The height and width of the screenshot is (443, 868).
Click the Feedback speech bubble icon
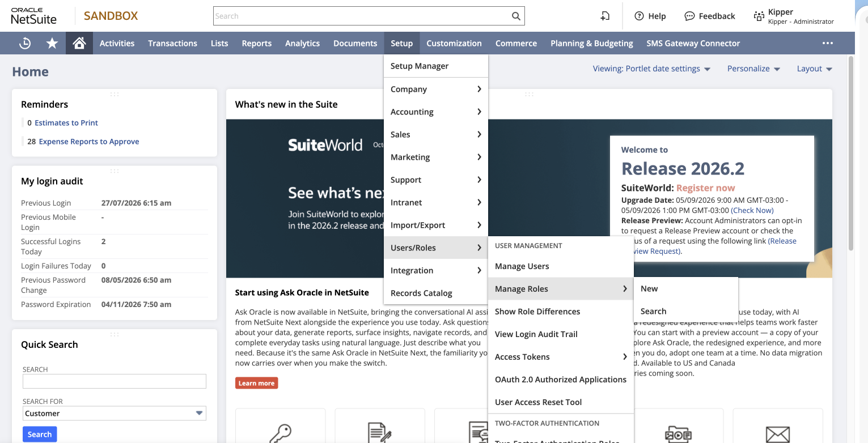[689, 16]
